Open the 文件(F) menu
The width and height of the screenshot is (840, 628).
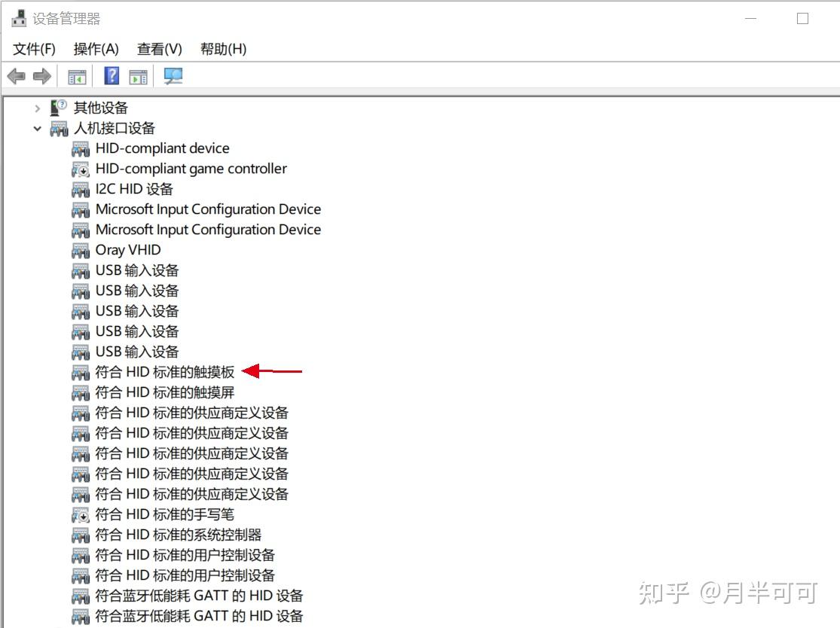click(x=33, y=48)
